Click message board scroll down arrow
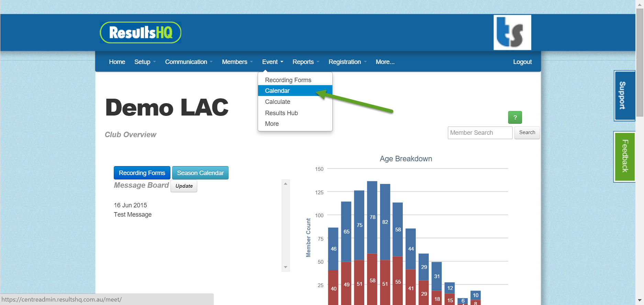The height and width of the screenshot is (305, 644). [286, 267]
